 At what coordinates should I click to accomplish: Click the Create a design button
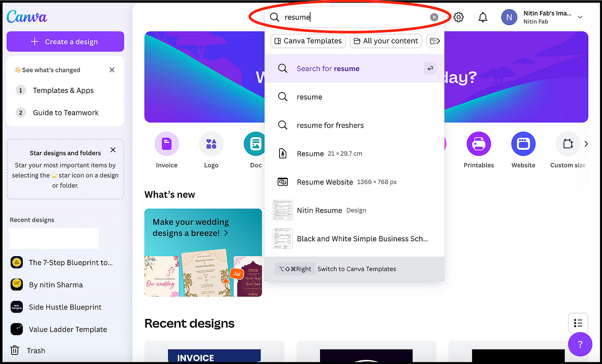65,42
